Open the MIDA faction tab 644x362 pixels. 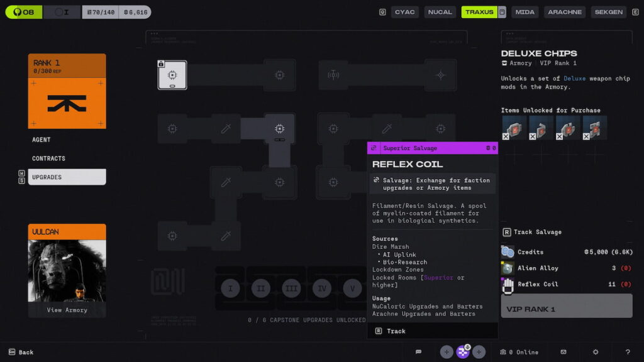(x=525, y=12)
